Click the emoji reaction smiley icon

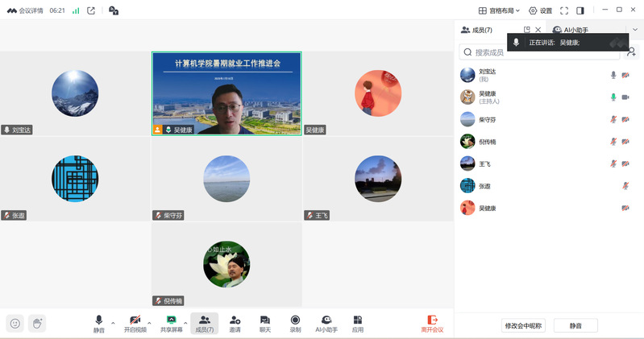(15, 323)
